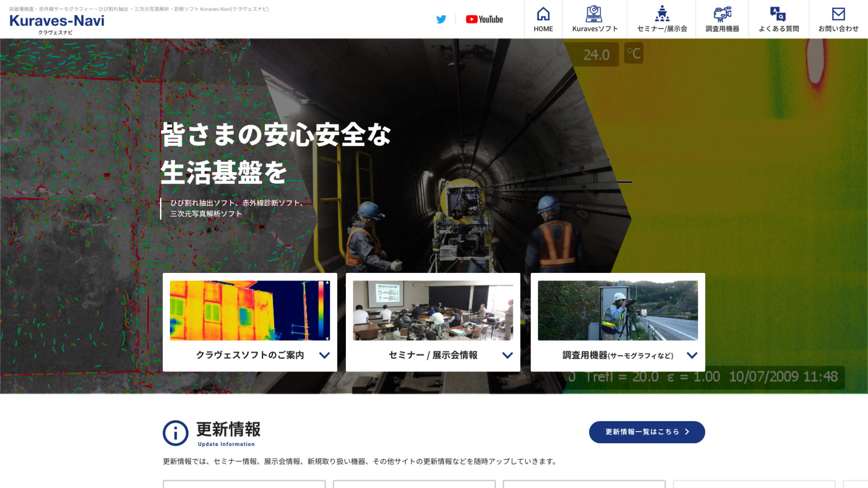The image size is (868, 488).
Task: Click the 更新情報 info circle icon
Action: tap(175, 433)
